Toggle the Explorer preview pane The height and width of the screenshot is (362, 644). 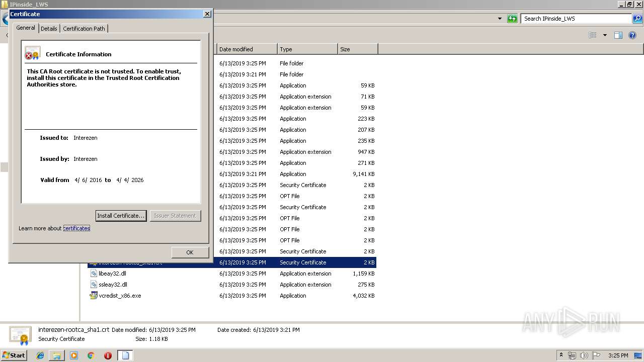[618, 35]
